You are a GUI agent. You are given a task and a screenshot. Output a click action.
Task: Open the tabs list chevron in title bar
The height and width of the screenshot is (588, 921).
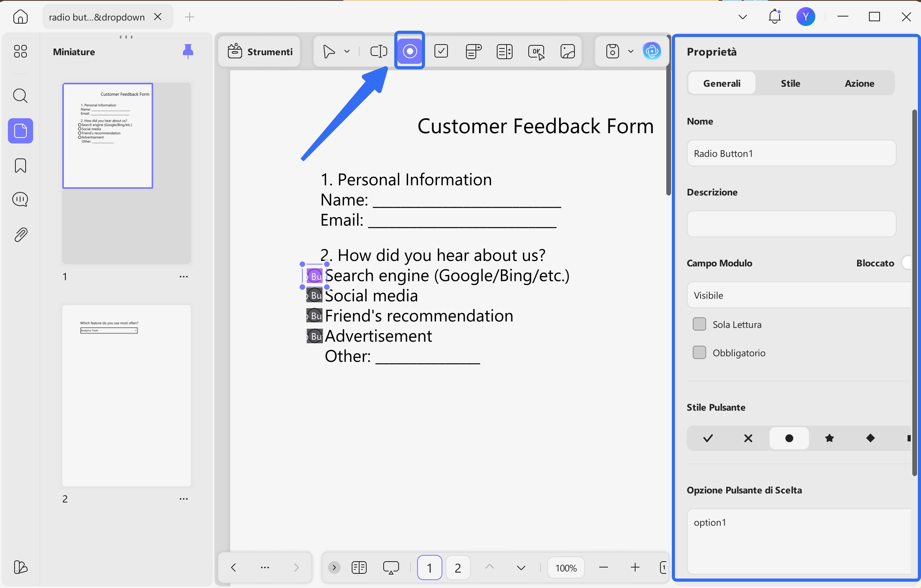tap(743, 17)
